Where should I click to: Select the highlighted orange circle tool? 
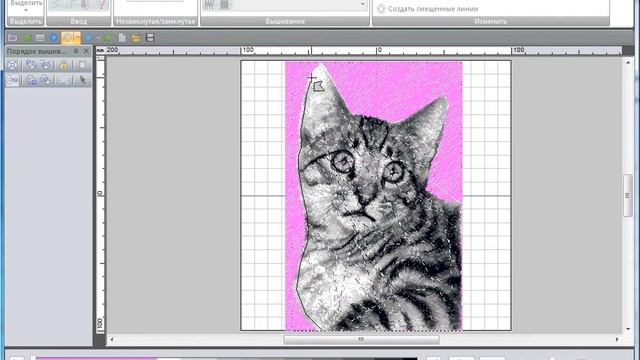[67, 38]
